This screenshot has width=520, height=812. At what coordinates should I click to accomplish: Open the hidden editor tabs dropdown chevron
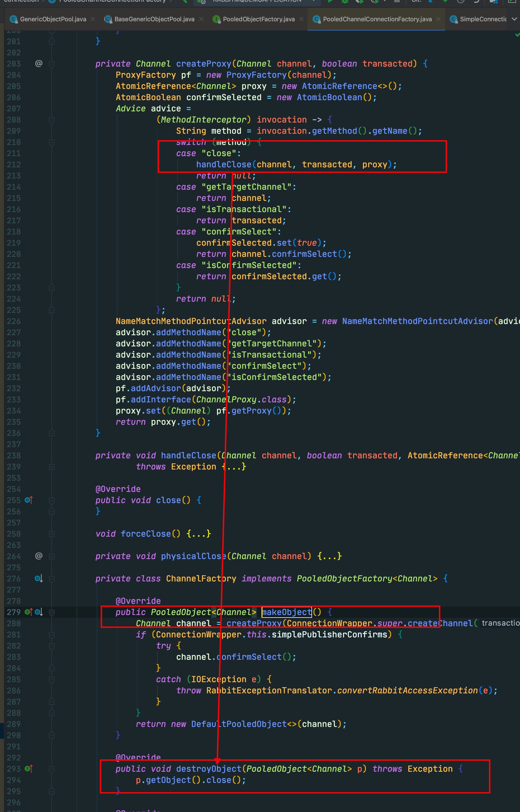pos(514,19)
